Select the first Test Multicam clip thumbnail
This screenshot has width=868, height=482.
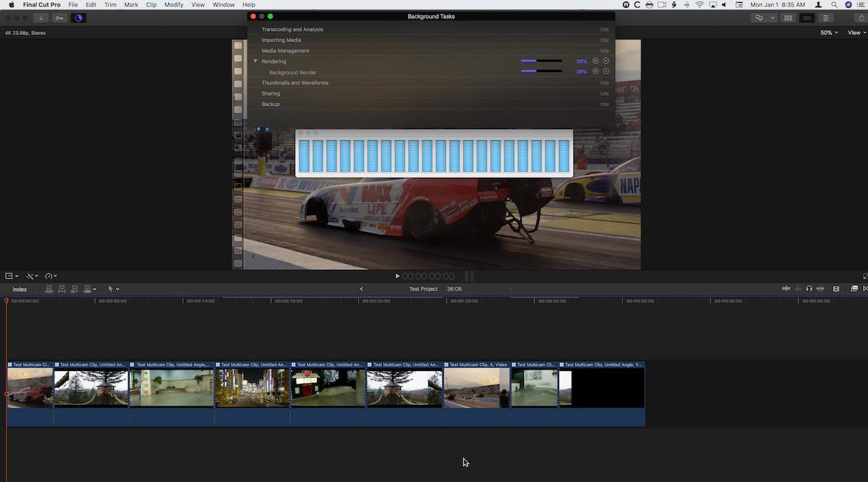click(30, 389)
